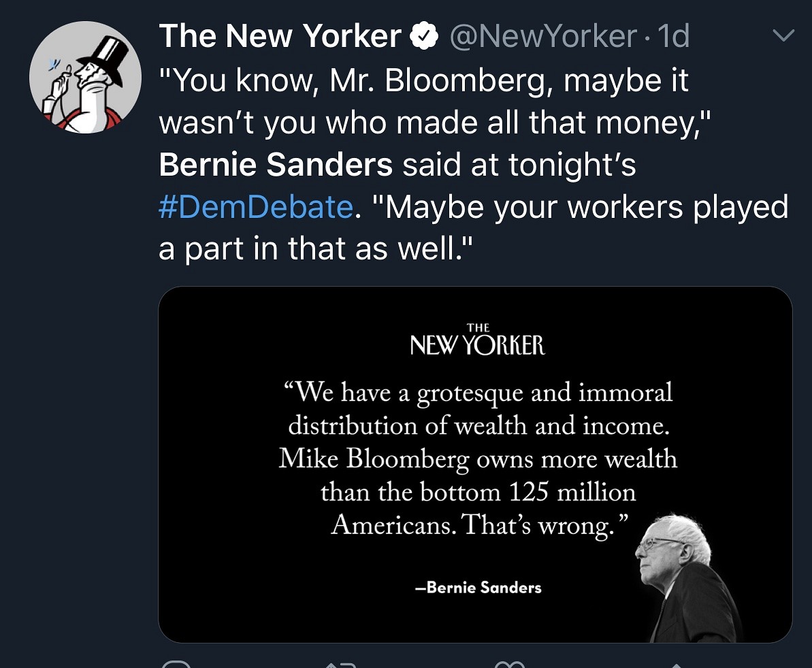This screenshot has width=812, height=668.
Task: Expand the tweet options chevron
Action: click(783, 36)
